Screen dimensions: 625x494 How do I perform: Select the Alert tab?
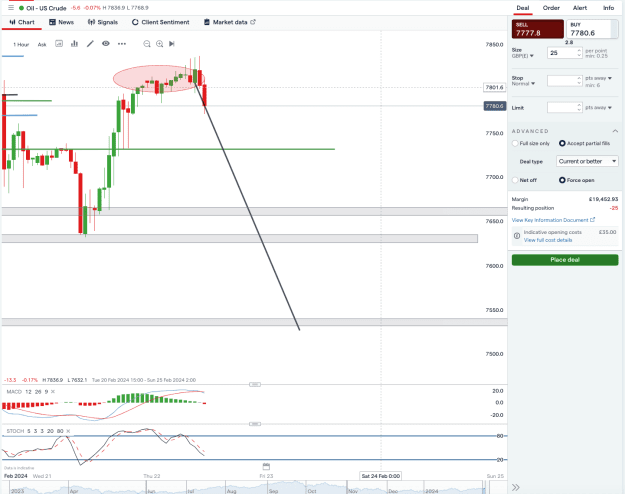580,8
